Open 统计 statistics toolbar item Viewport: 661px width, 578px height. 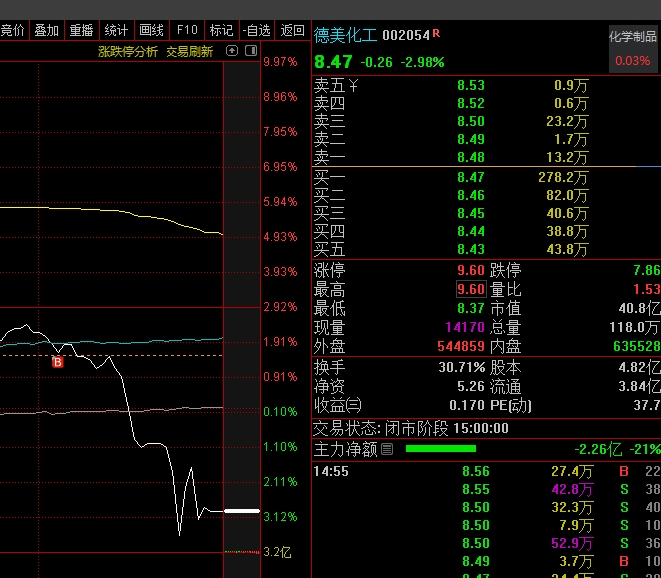coord(116,30)
